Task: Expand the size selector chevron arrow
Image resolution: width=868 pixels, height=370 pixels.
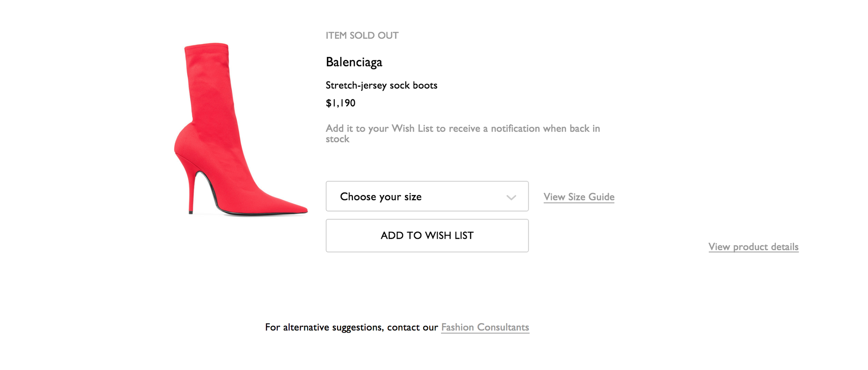Action: (511, 198)
